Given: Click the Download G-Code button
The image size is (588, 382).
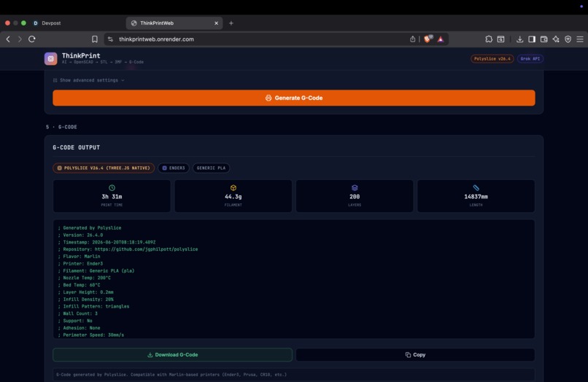Looking at the screenshot, I should point(172,354).
